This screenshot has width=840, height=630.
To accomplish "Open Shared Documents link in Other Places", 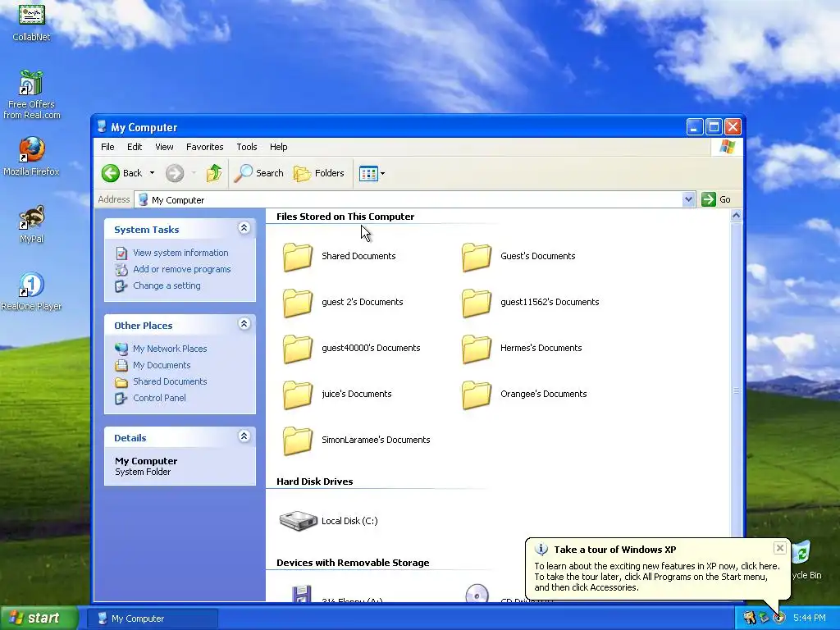I will 170,381.
